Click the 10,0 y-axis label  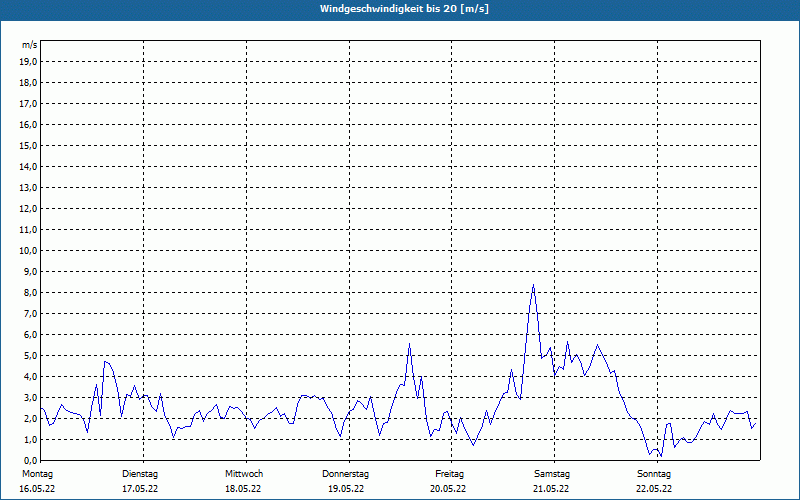click(28, 251)
